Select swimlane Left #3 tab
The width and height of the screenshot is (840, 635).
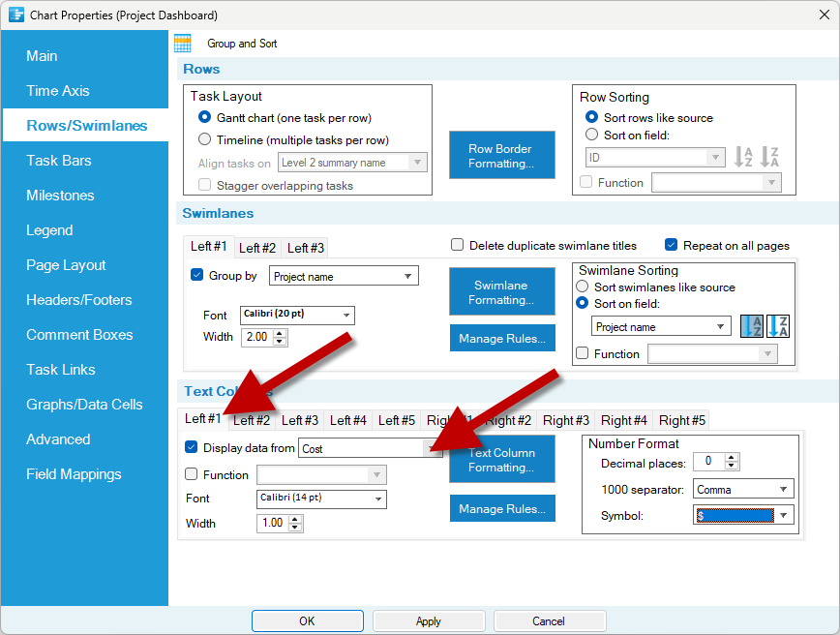(x=306, y=248)
